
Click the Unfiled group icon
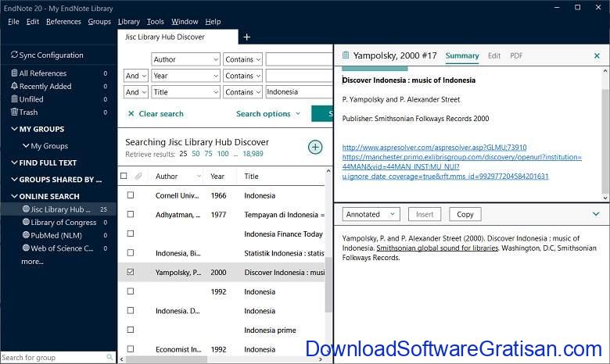coord(14,99)
